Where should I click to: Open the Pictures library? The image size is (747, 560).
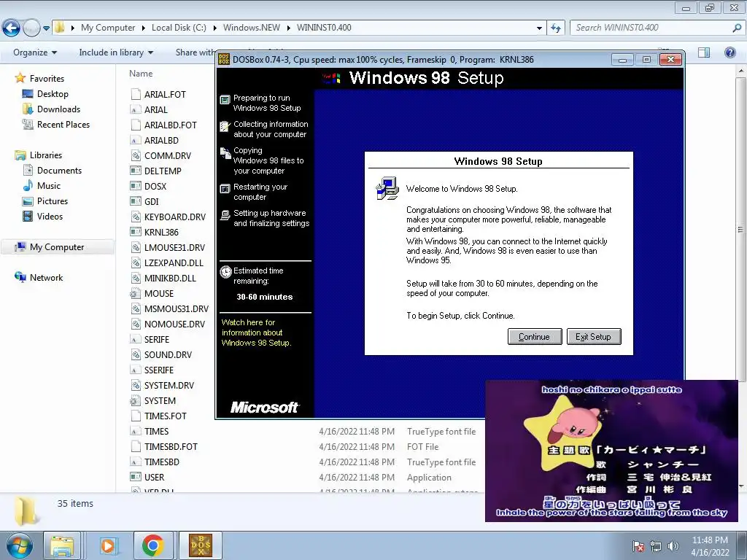coord(53,201)
